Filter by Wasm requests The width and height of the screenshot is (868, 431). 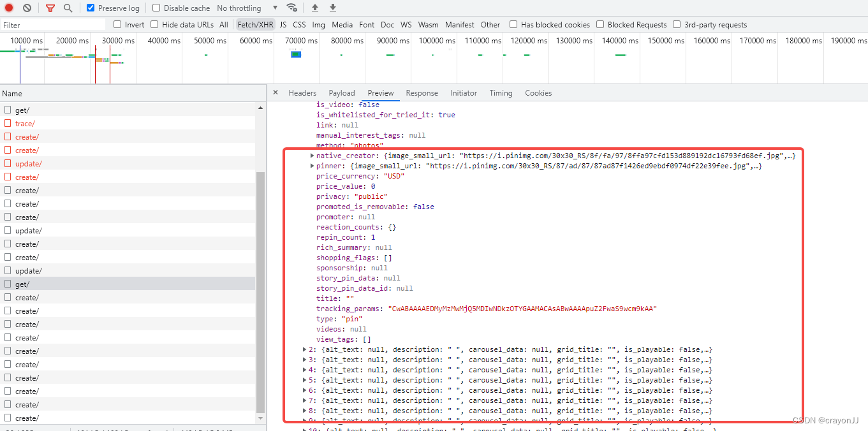[428, 25]
